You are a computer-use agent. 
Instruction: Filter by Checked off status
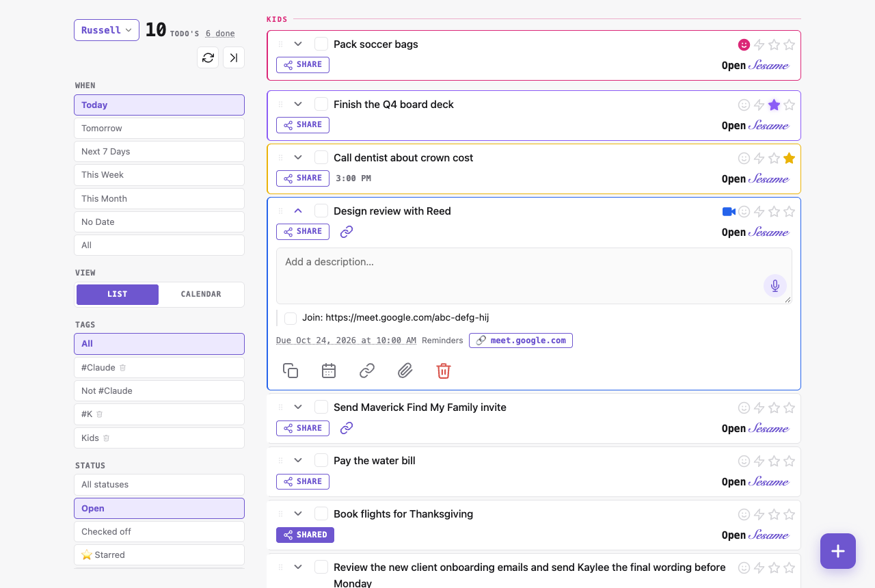coord(159,532)
